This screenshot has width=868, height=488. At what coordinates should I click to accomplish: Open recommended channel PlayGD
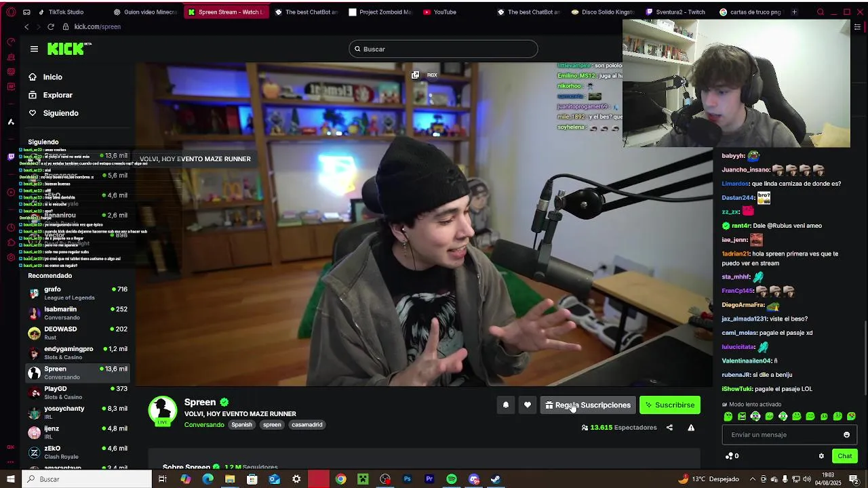coord(78,393)
